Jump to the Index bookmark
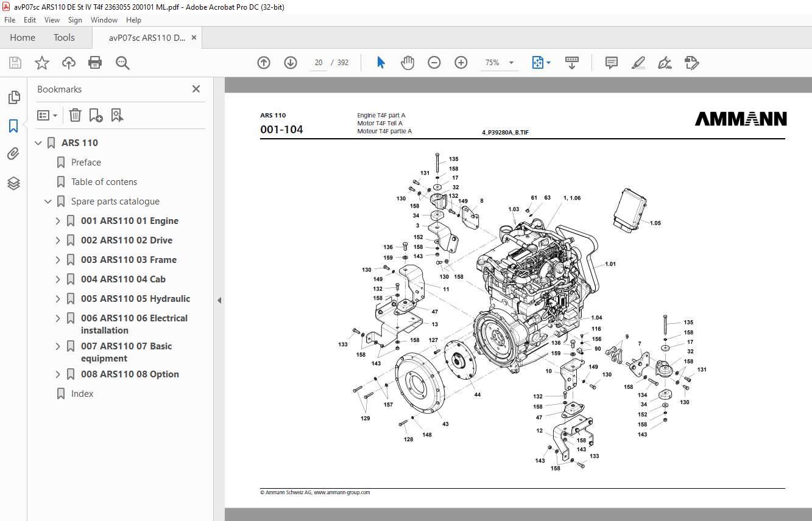This screenshot has height=521, width=812. pyautogui.click(x=82, y=394)
